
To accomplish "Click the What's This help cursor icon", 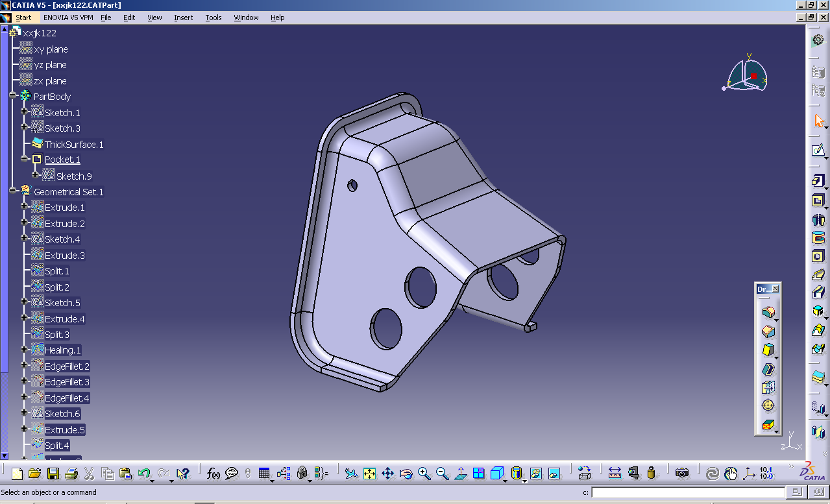I will point(182,474).
